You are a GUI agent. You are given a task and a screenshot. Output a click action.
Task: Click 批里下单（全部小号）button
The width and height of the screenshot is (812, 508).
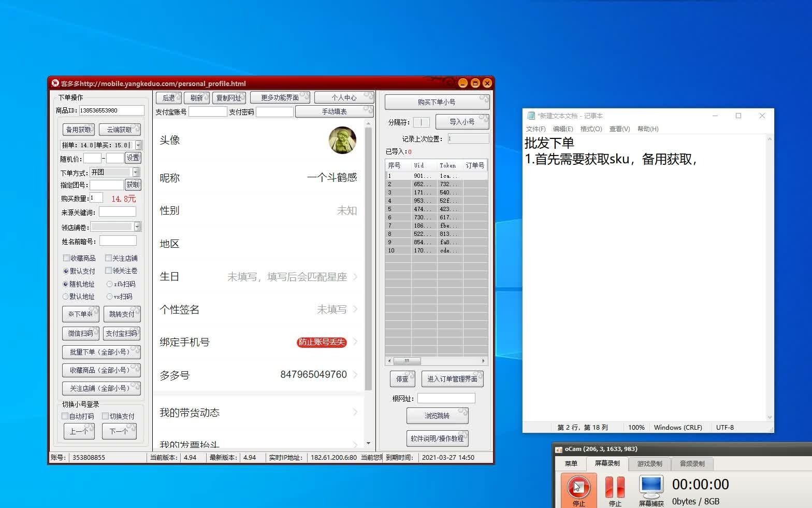pos(101,352)
